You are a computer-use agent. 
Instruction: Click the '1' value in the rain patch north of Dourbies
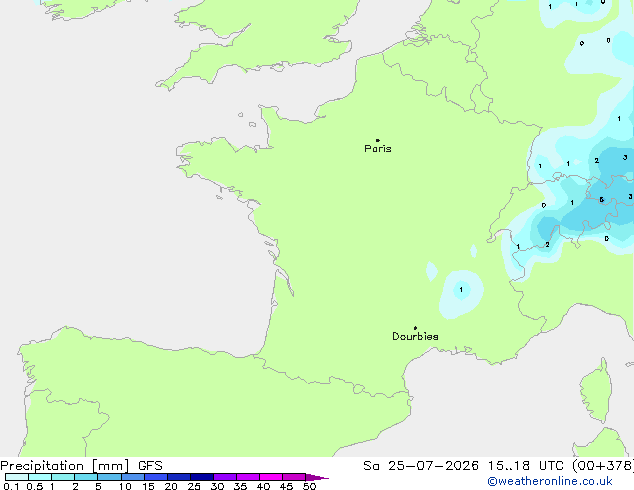pos(461,289)
